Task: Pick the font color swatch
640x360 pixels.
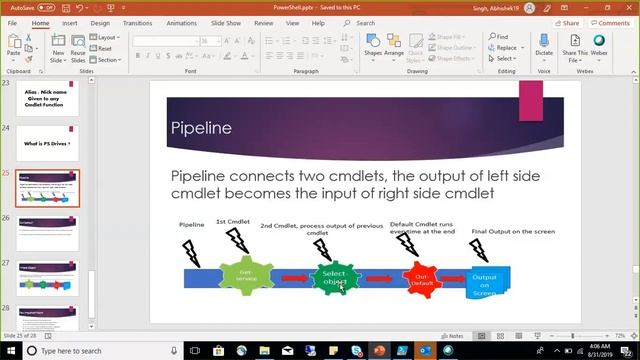Action: 244,56
